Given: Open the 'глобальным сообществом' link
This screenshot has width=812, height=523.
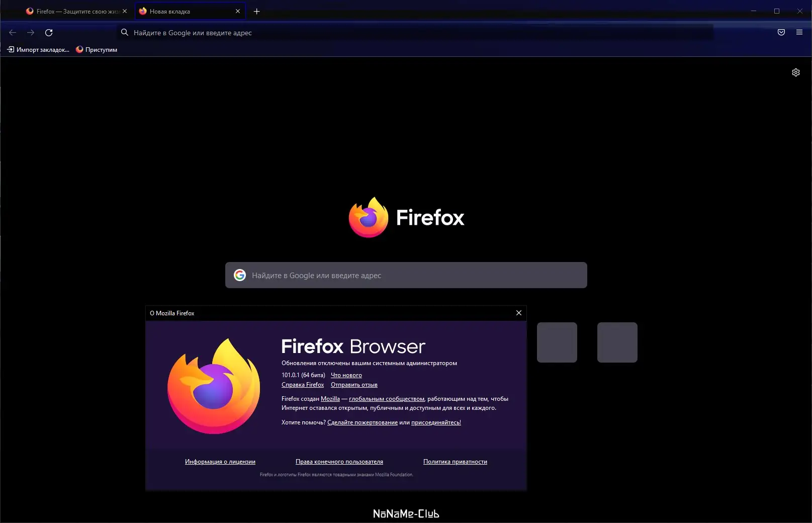Looking at the screenshot, I should point(387,399).
